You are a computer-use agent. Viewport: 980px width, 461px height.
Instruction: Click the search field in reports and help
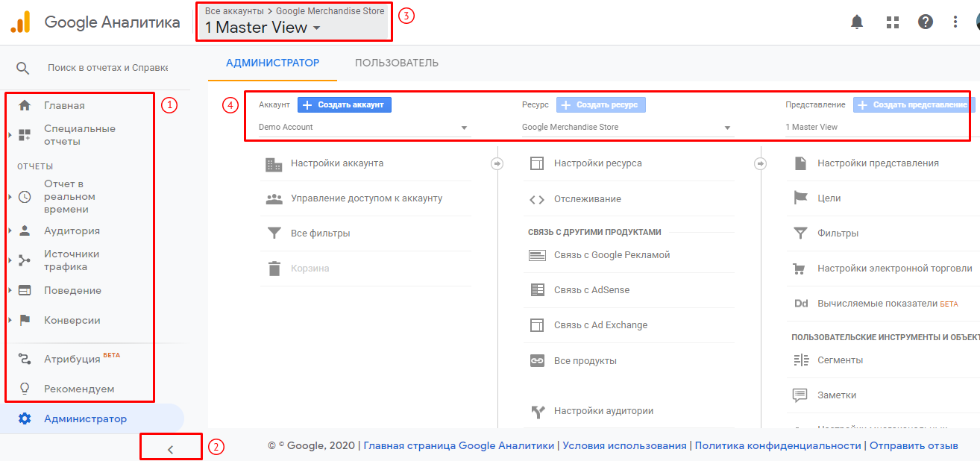point(107,68)
